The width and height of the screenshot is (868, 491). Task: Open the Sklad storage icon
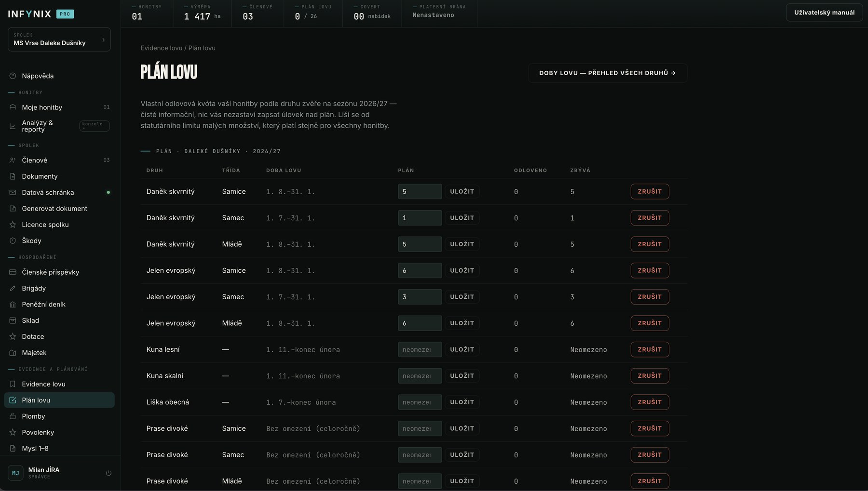pyautogui.click(x=13, y=320)
